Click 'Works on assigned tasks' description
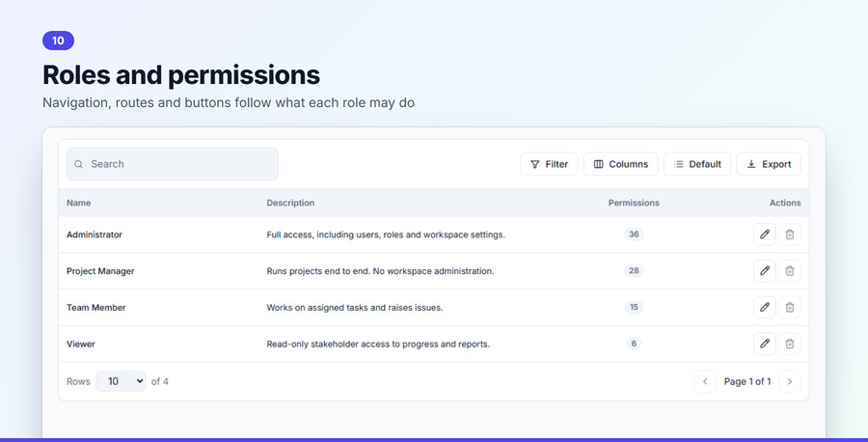Screen dimensions: 868x442 tap(355, 308)
